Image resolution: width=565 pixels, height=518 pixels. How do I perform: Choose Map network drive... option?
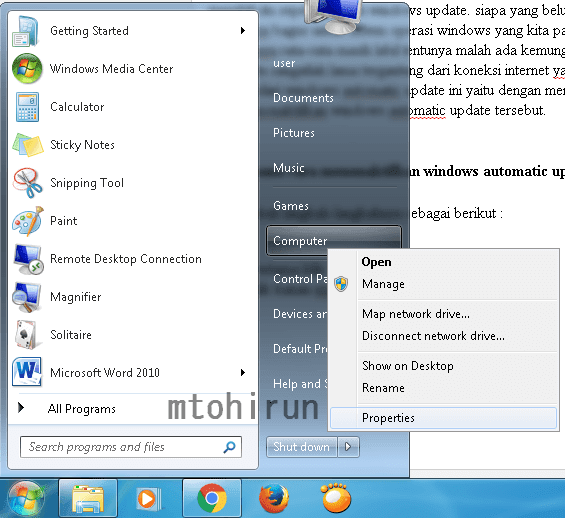coord(443,314)
